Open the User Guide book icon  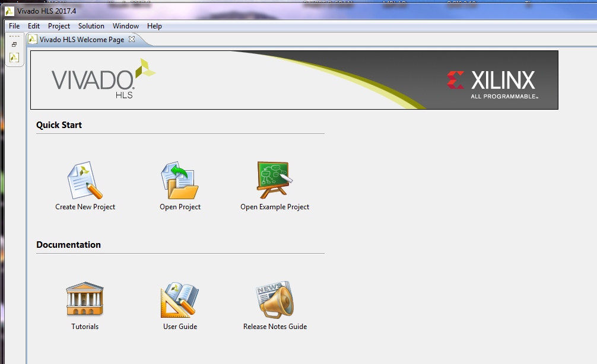point(180,300)
